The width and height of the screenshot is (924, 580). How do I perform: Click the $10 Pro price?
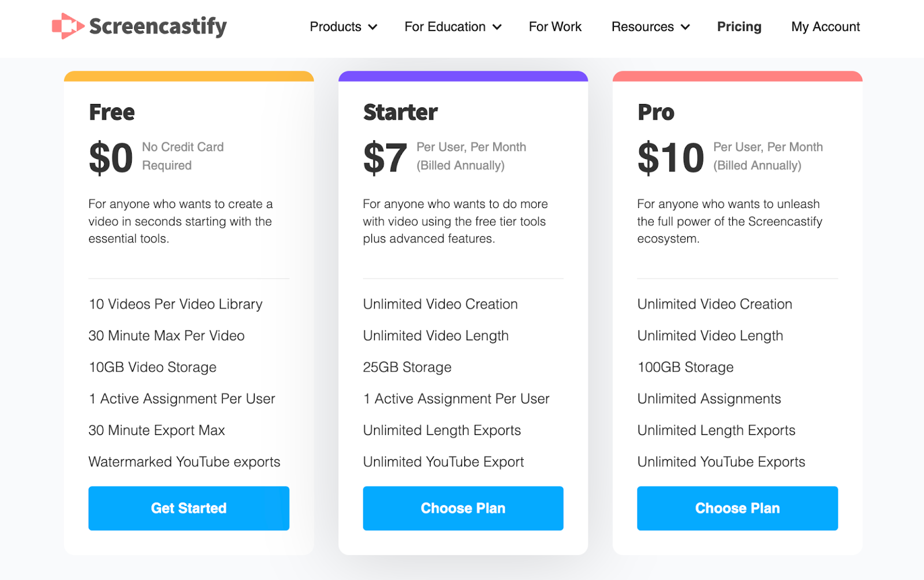tap(671, 158)
